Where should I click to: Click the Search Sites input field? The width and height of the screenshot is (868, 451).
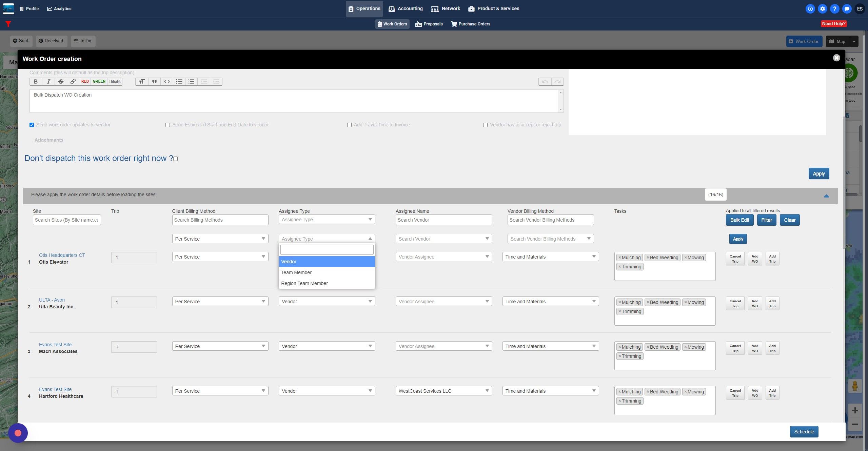click(67, 220)
